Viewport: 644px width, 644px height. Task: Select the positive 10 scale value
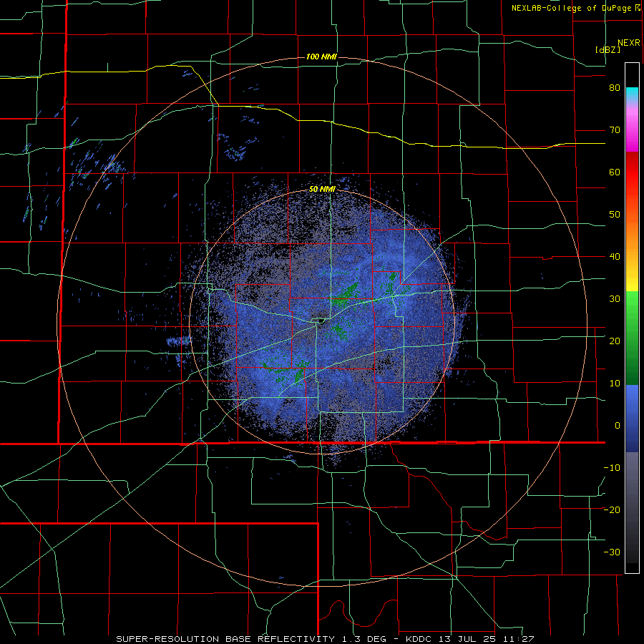615,384
